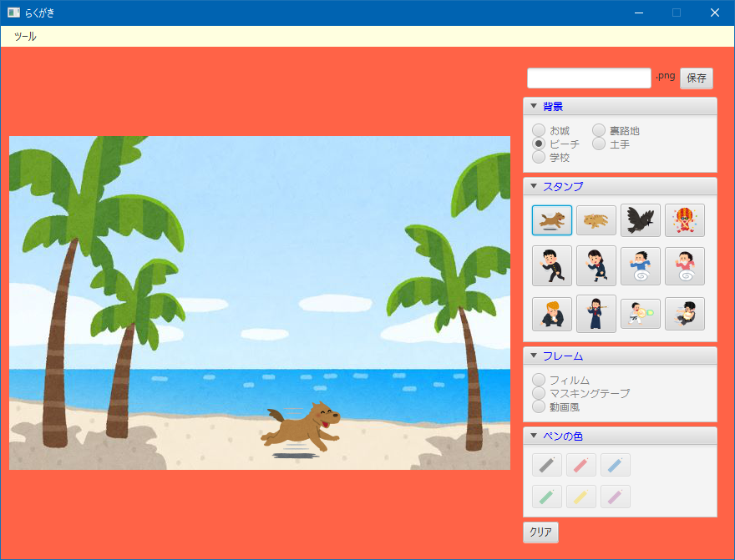Select the 裏路地 background radio button
735x560 pixels.
tap(600, 131)
